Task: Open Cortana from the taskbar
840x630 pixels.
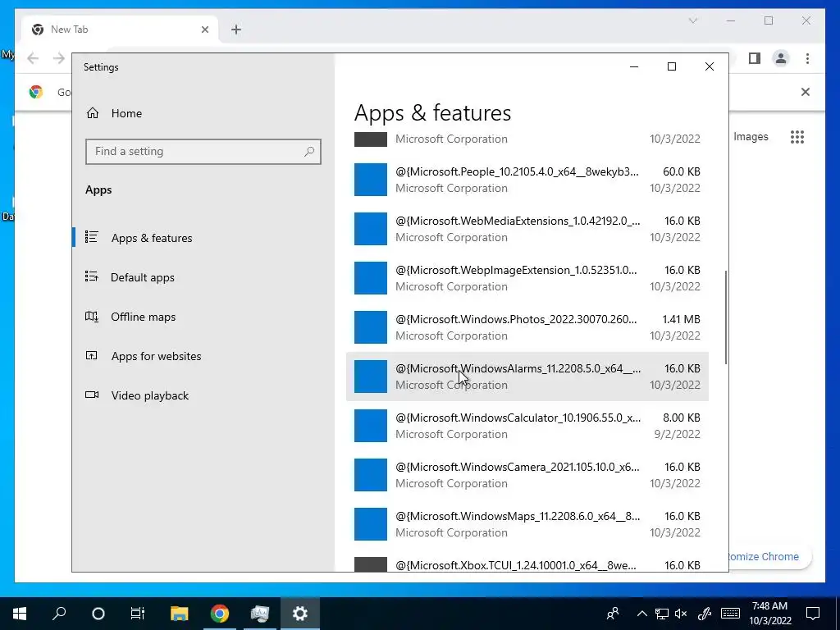Action: 98,614
